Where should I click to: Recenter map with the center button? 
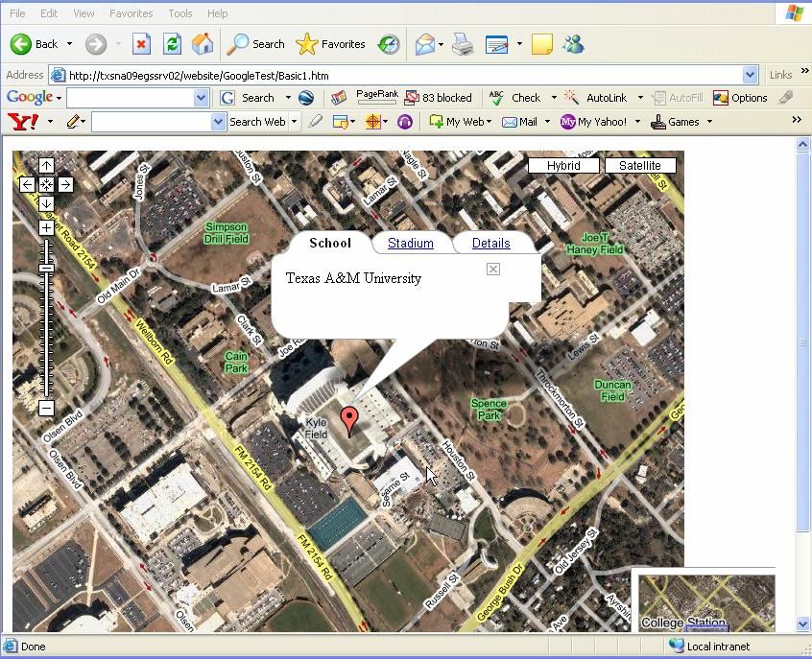coord(47,185)
